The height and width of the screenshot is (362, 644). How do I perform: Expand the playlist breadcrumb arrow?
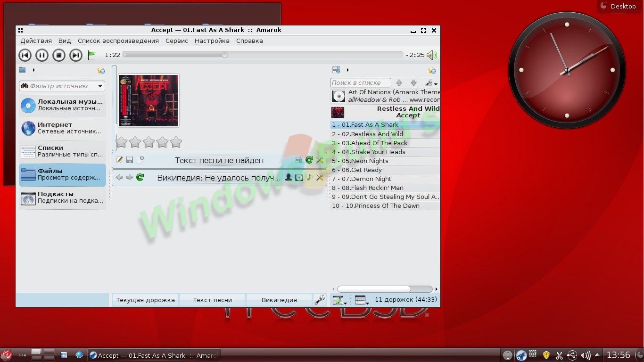point(348,70)
